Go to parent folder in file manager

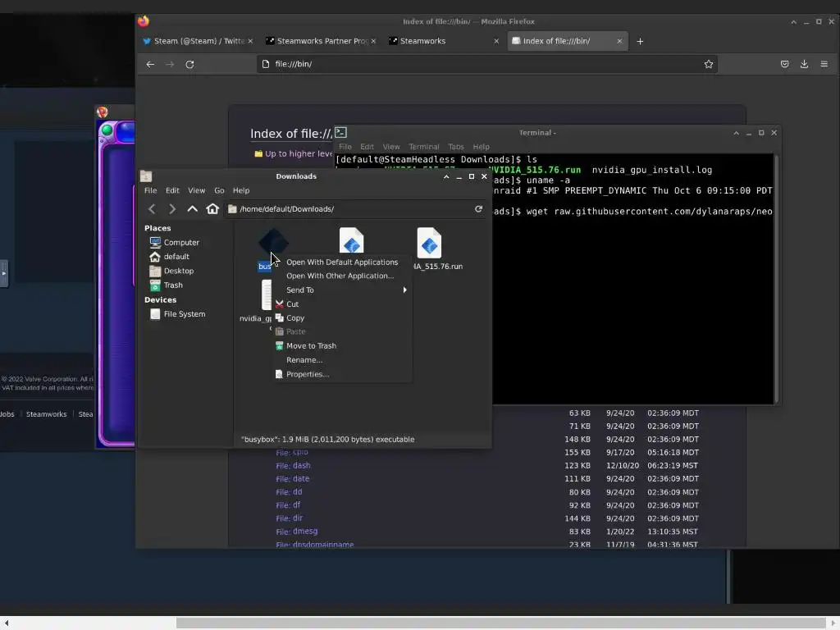pos(192,209)
